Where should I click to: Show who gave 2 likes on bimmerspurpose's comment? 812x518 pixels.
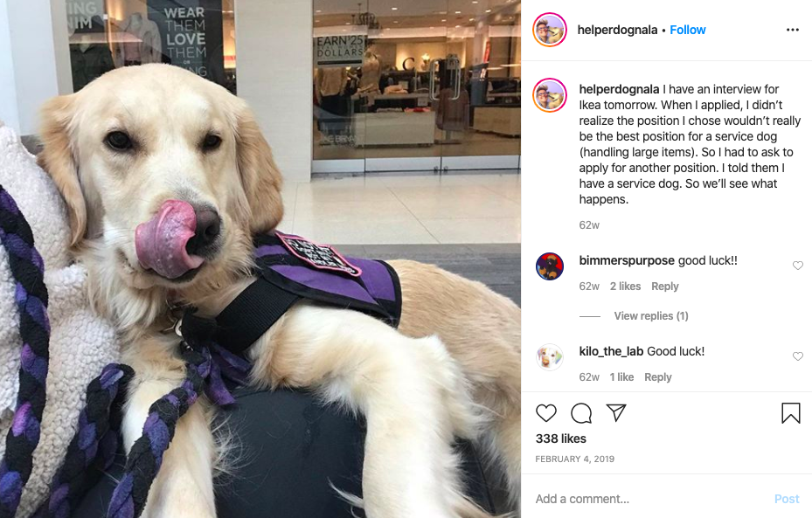tap(625, 287)
